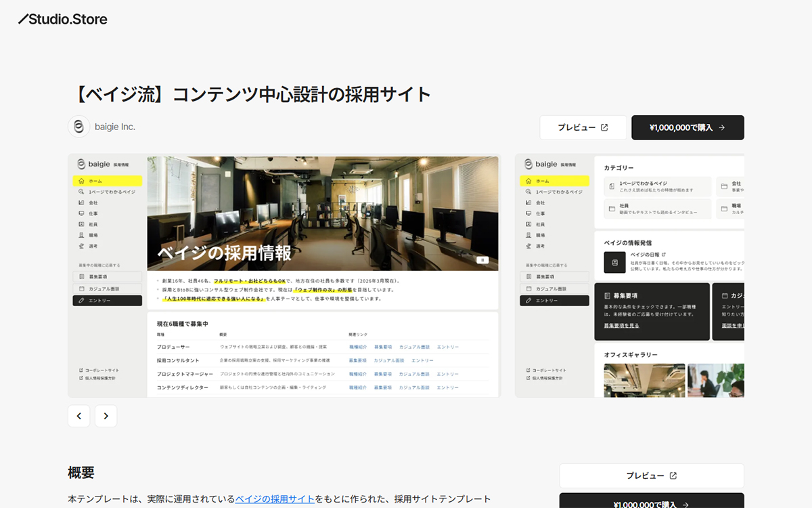
Task: Click the pencil icon on the エントリー button
Action: [81, 301]
